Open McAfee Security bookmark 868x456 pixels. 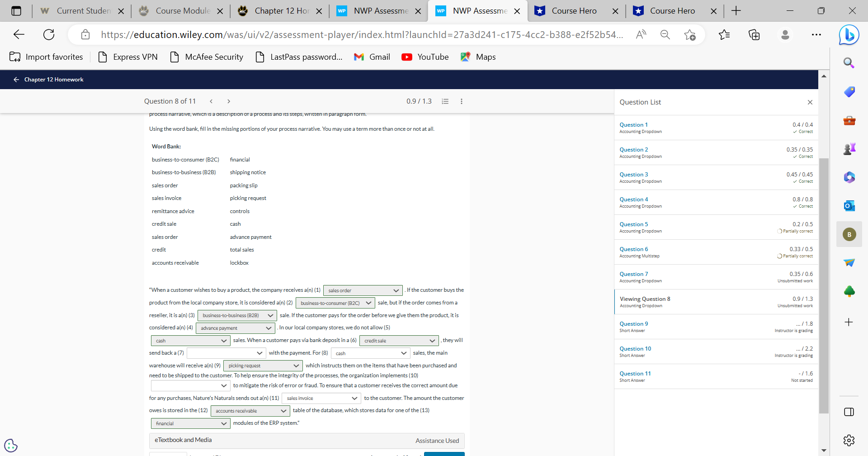tap(207, 57)
